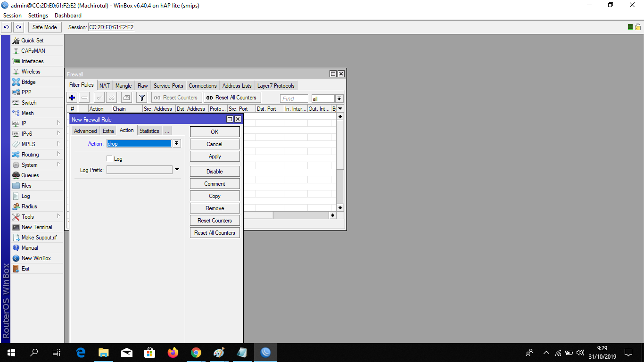644x362 pixels.
Task: Click the Firewall table's vertical scrollbar thumb
Action: point(340,144)
